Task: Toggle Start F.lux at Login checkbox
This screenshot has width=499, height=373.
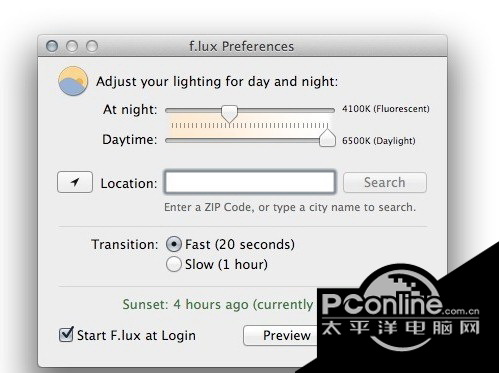Action: click(66, 335)
